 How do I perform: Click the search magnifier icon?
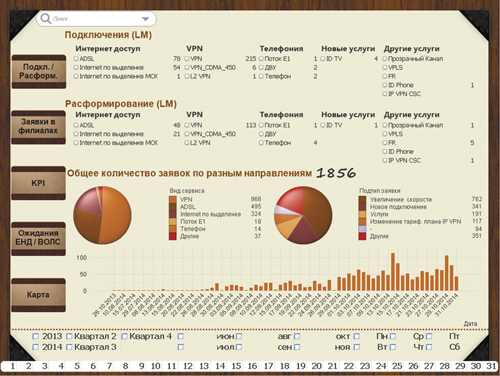click(x=45, y=19)
